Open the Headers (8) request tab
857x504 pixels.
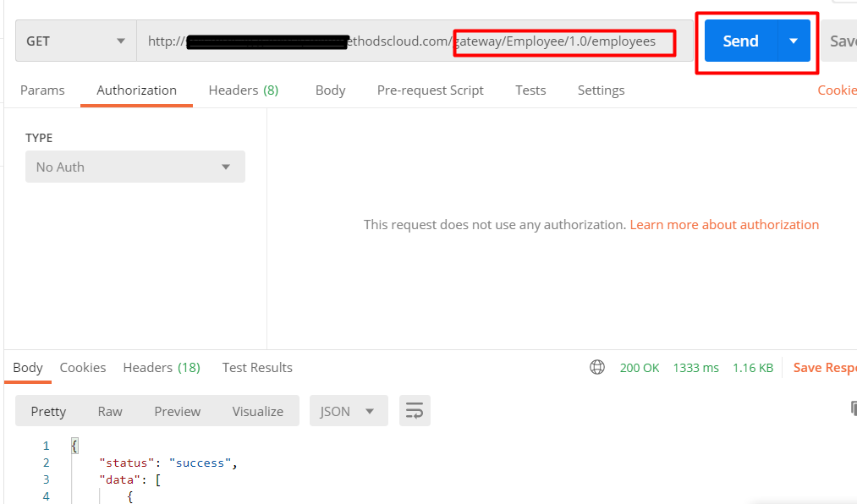point(243,90)
